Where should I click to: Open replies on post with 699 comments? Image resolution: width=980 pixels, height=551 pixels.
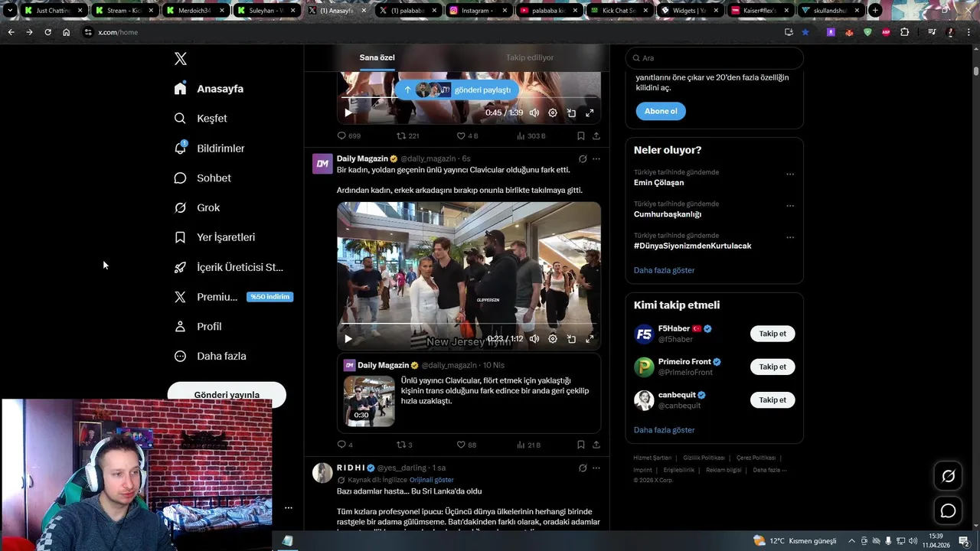[349, 135]
